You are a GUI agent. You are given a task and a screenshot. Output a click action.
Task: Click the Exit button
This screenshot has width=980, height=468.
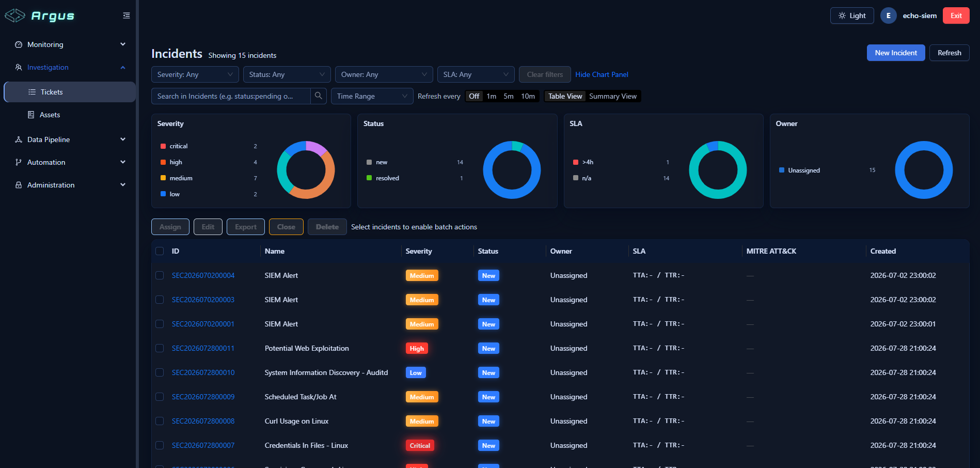(956, 15)
